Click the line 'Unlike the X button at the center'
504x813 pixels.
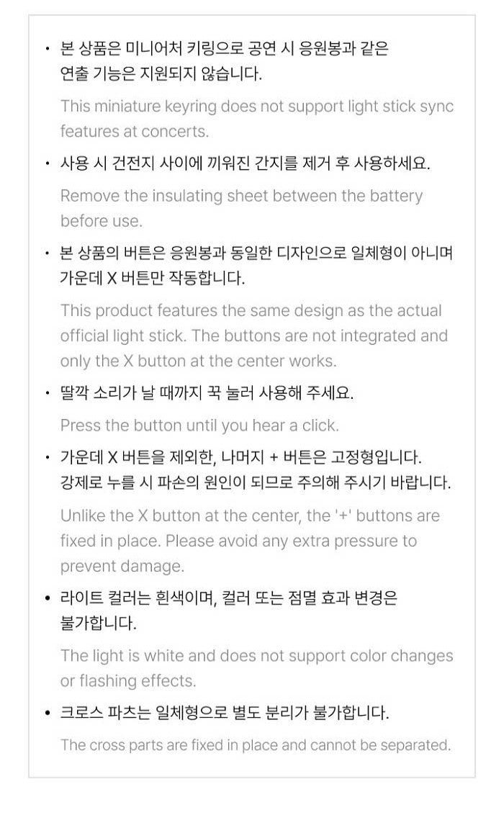click(x=250, y=516)
